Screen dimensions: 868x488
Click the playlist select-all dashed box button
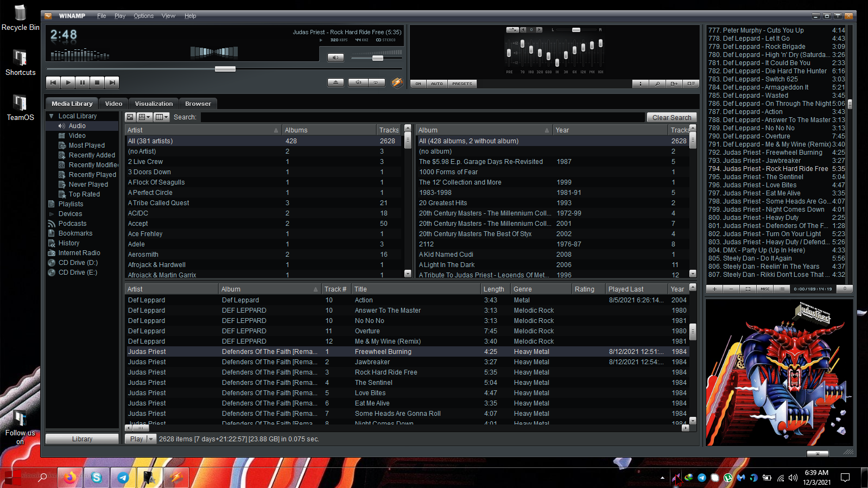748,289
